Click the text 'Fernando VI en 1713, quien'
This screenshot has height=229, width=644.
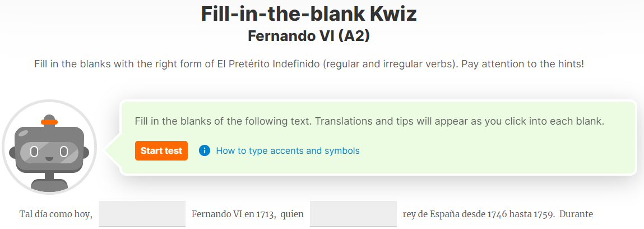click(x=248, y=214)
